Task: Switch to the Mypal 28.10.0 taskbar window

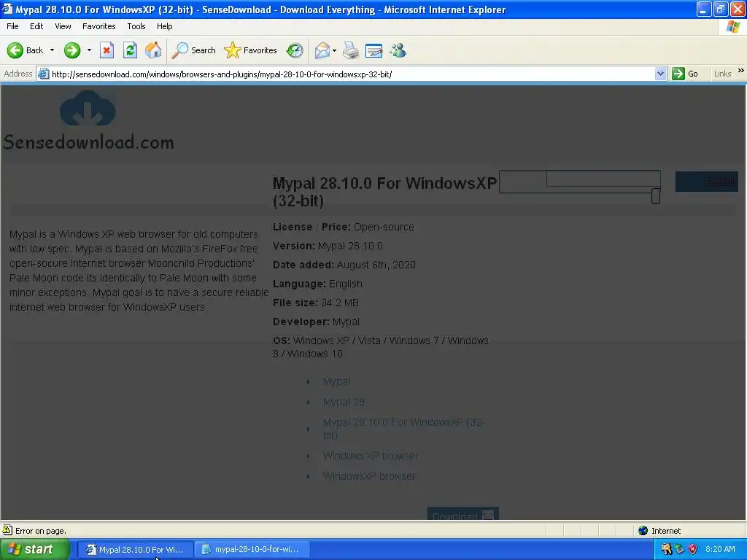Action: (x=135, y=550)
